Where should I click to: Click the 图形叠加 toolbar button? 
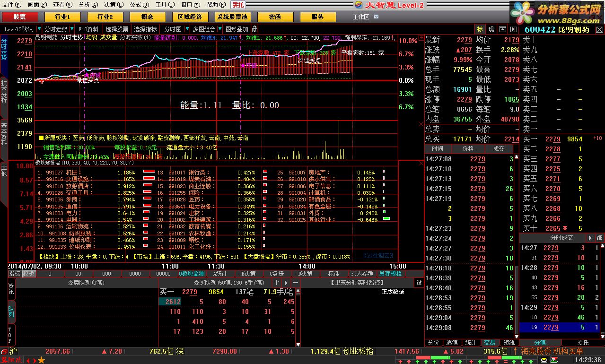[237, 29]
